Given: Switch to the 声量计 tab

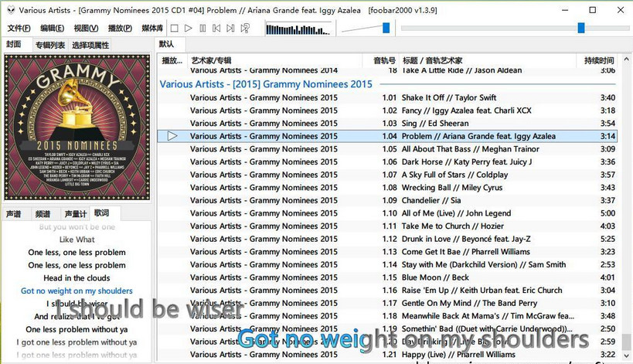Looking at the screenshot, I should 76,214.
